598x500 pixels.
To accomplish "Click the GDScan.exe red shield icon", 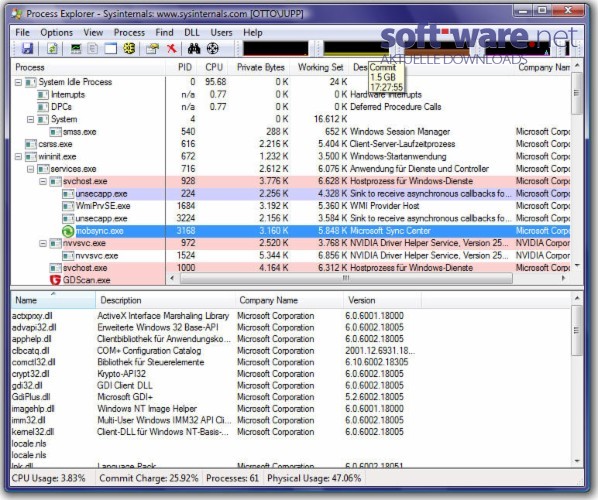I will pos(55,280).
